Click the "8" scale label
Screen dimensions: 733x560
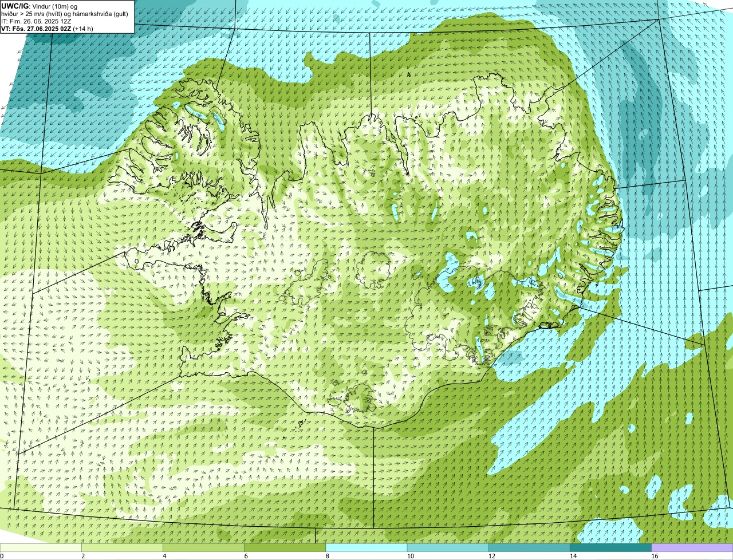[x=327, y=556]
